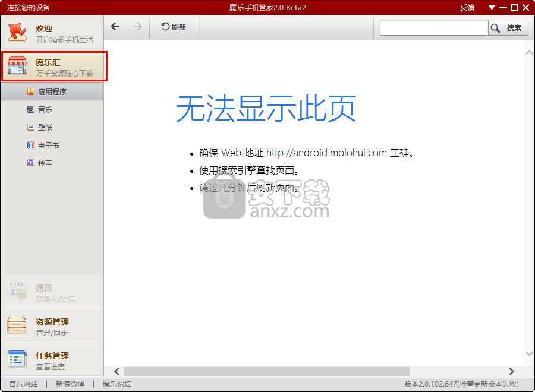Click the 应用程序 orange grid icon
The height and width of the screenshot is (392, 535).
[x=31, y=91]
